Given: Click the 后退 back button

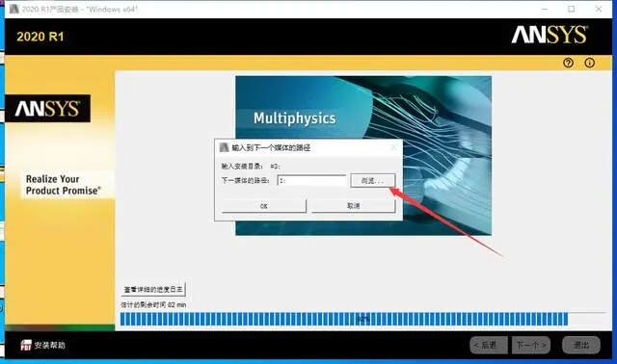Looking at the screenshot, I should pyautogui.click(x=489, y=345).
